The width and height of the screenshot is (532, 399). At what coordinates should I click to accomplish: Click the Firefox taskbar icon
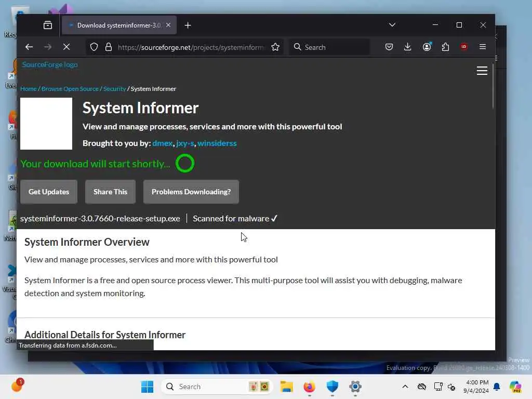tap(309, 387)
